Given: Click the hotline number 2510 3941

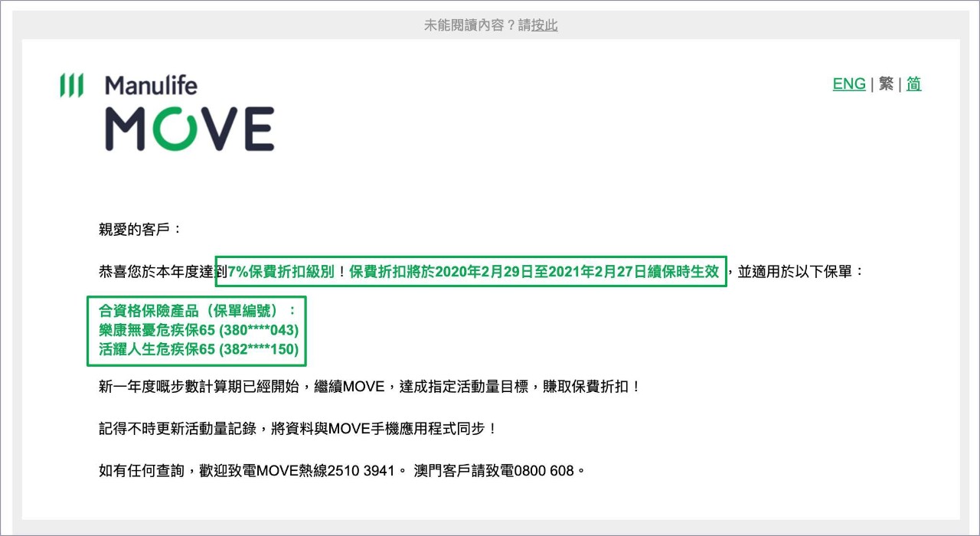Looking at the screenshot, I should pyautogui.click(x=363, y=470).
